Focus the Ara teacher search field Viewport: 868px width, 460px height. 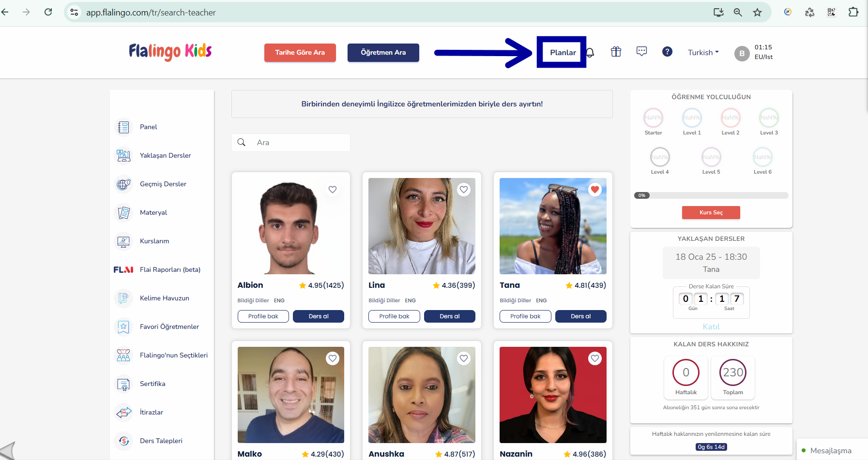click(x=291, y=143)
